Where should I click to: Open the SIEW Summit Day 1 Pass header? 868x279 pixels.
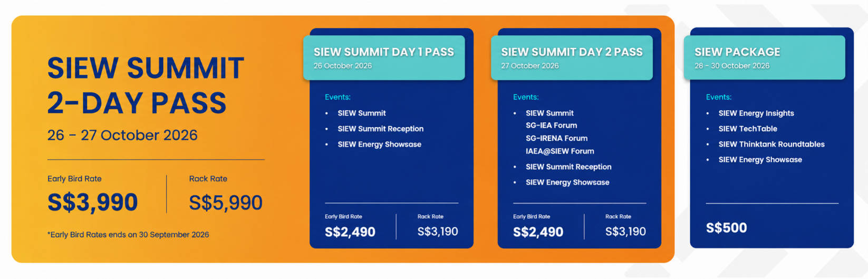point(384,57)
